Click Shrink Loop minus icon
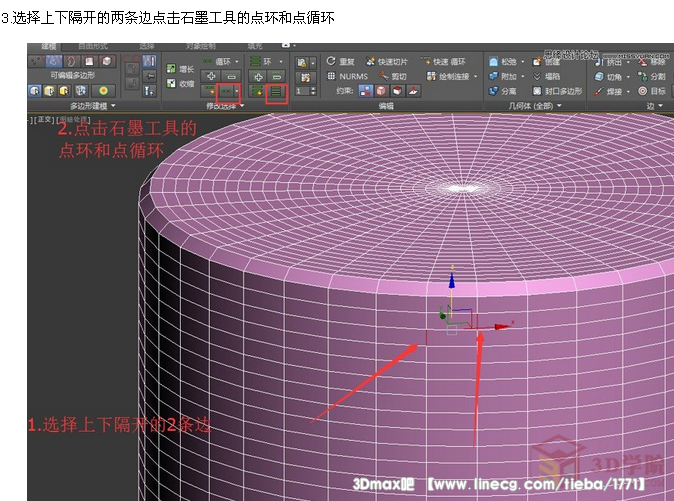 [x=231, y=76]
